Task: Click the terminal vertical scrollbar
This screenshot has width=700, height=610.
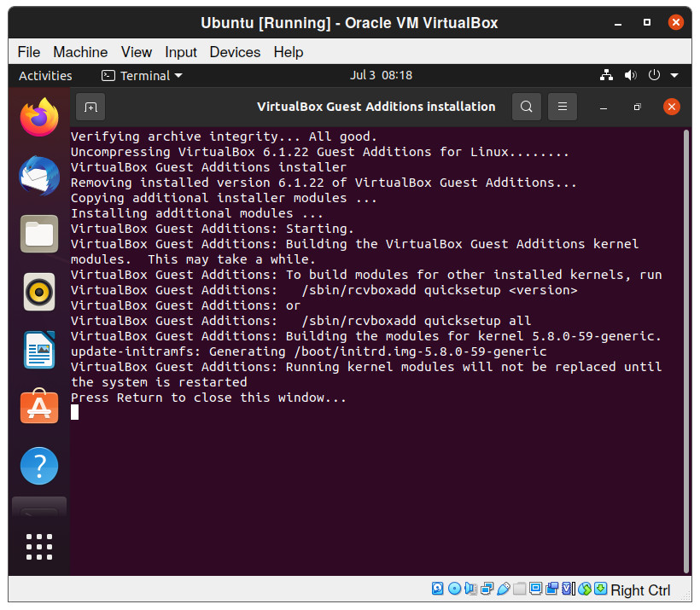Action: pos(686,351)
